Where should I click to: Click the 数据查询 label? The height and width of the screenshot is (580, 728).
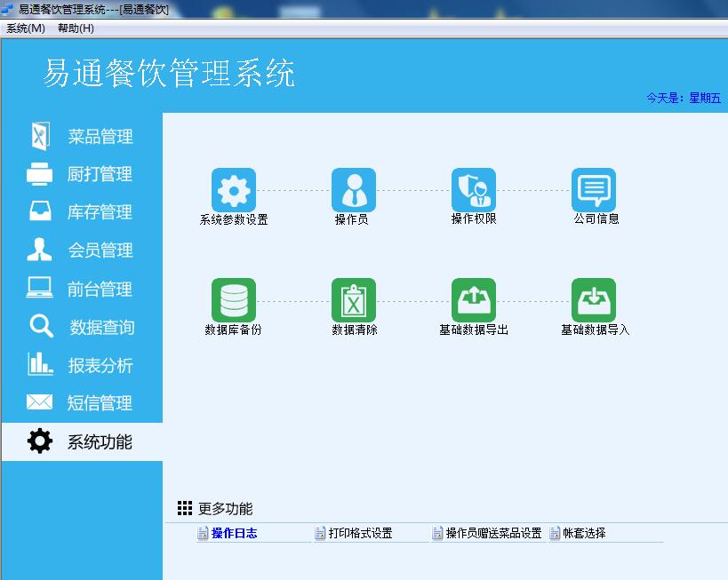[x=101, y=327]
